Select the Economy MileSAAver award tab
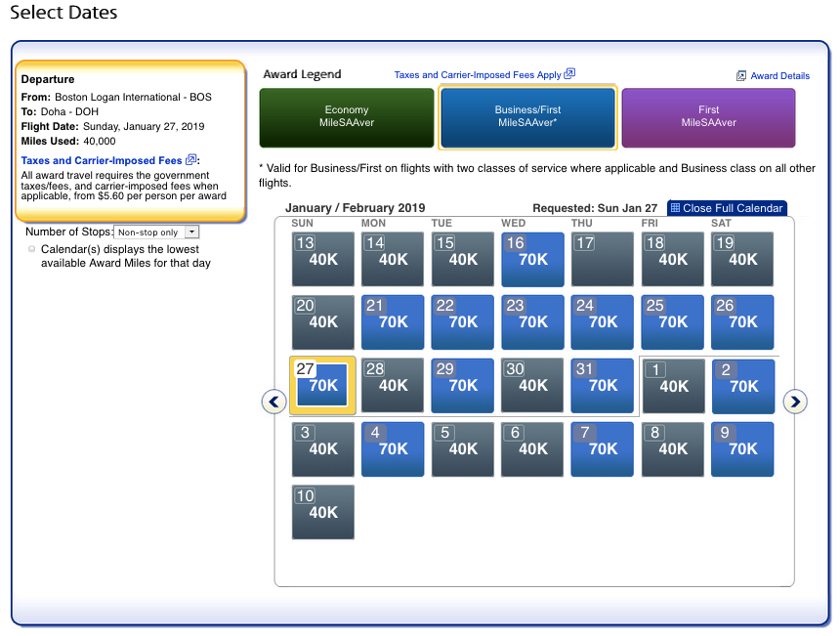 tap(347, 117)
